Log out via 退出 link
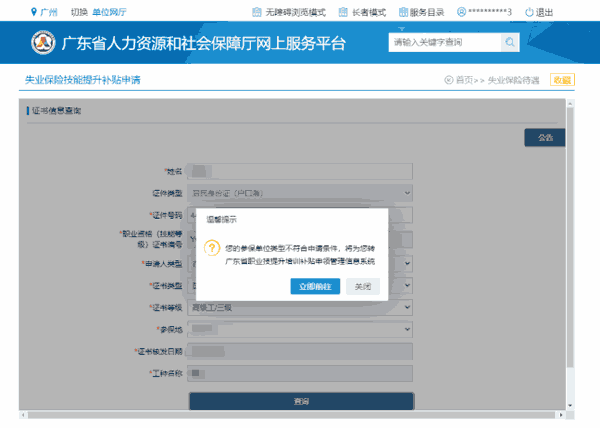 click(x=544, y=13)
